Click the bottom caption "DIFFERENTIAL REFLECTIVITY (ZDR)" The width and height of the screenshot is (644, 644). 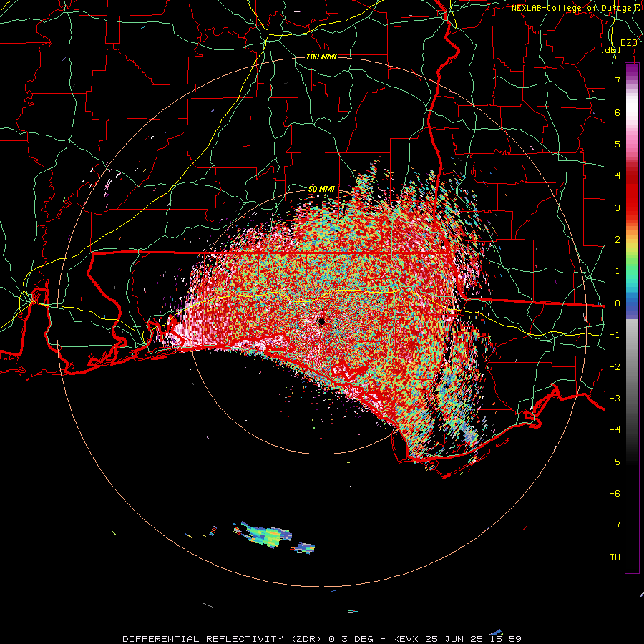pyautogui.click(x=224, y=639)
